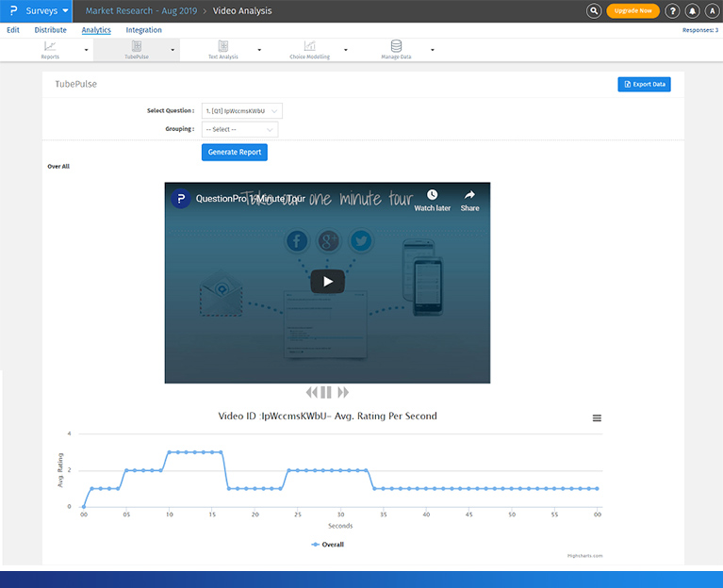Click the pause control under video

[x=326, y=392]
